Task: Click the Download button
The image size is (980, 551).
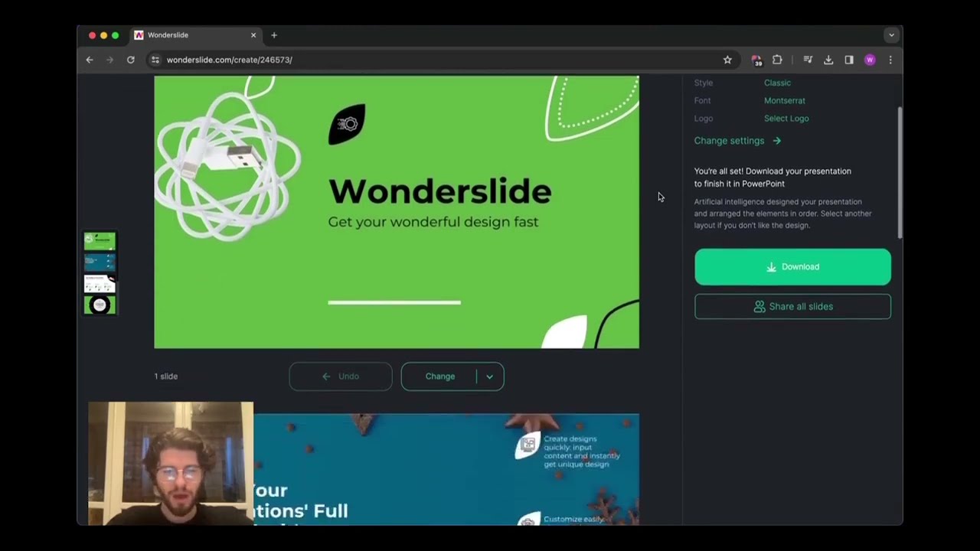Action: 792,266
